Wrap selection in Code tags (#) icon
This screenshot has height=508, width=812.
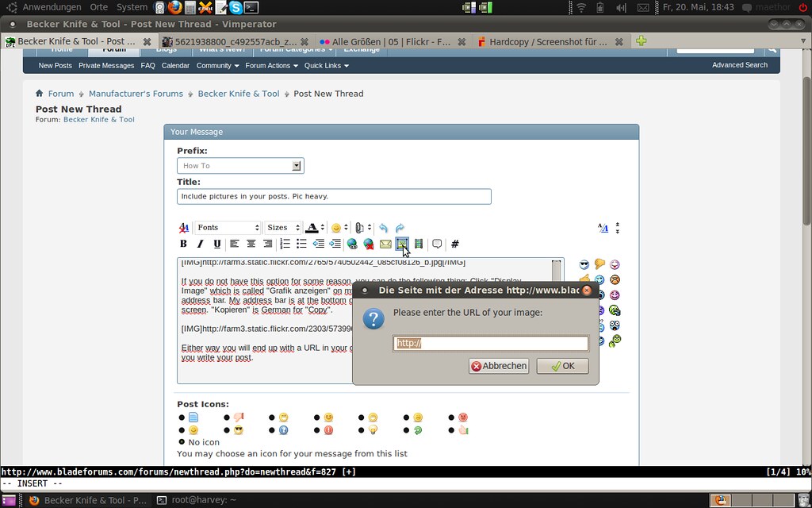[454, 244]
